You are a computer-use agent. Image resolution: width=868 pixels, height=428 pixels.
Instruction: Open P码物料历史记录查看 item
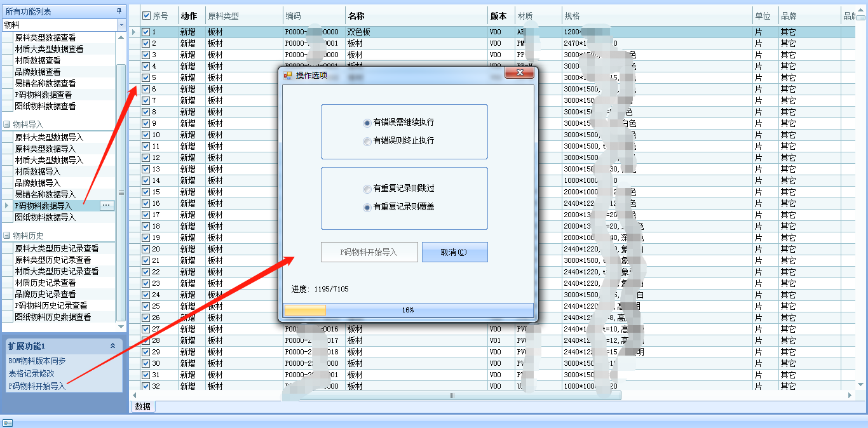pyautogui.click(x=51, y=305)
